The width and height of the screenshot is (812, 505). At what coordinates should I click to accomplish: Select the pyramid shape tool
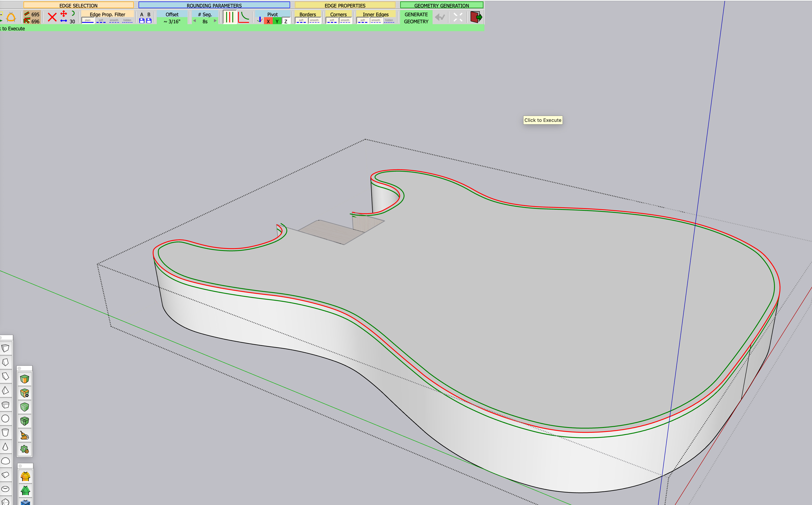tap(5, 390)
